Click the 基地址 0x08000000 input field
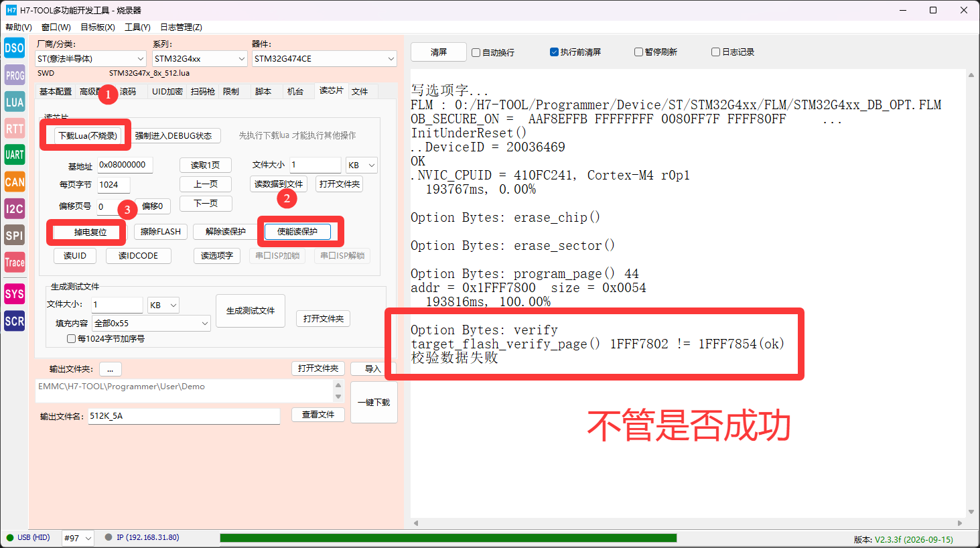The width and height of the screenshot is (980, 548). coord(125,165)
